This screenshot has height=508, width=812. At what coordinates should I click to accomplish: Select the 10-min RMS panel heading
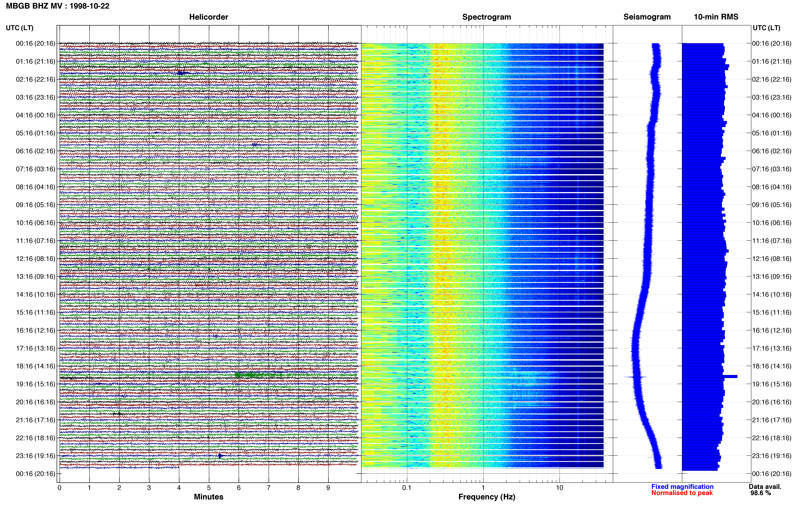(x=716, y=17)
